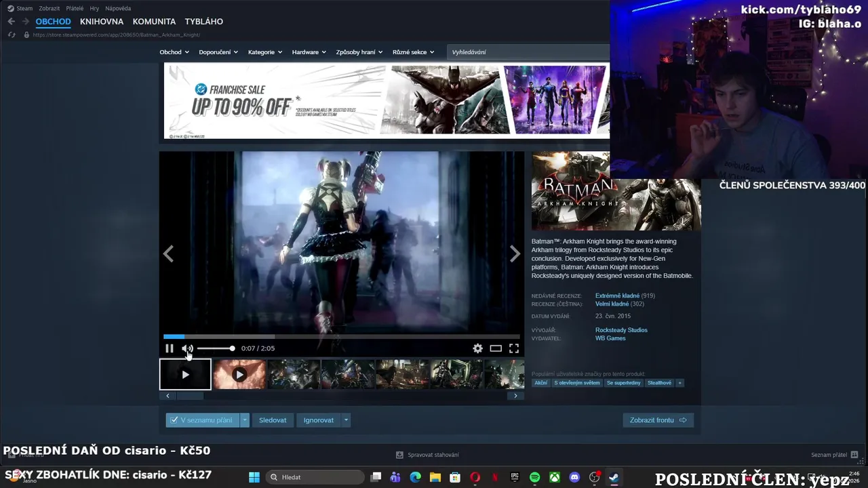Click the taskbar Hledat search box
This screenshot has height=488, width=868.
tap(314, 477)
